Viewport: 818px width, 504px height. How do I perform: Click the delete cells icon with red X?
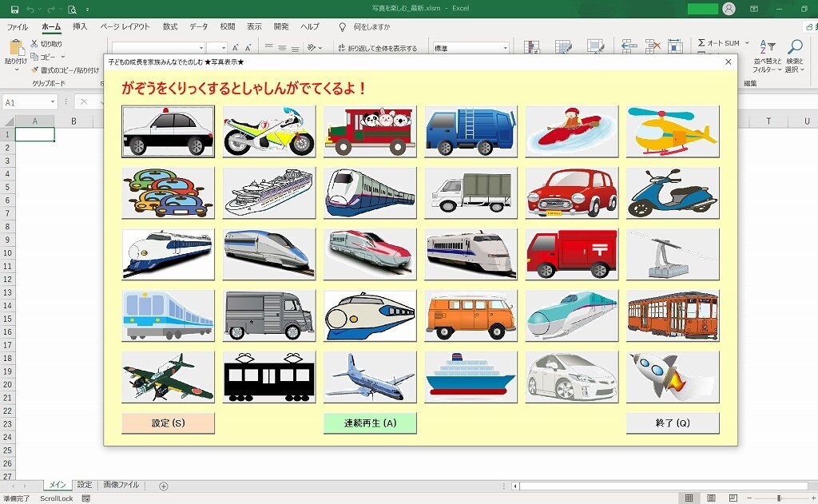point(653,47)
